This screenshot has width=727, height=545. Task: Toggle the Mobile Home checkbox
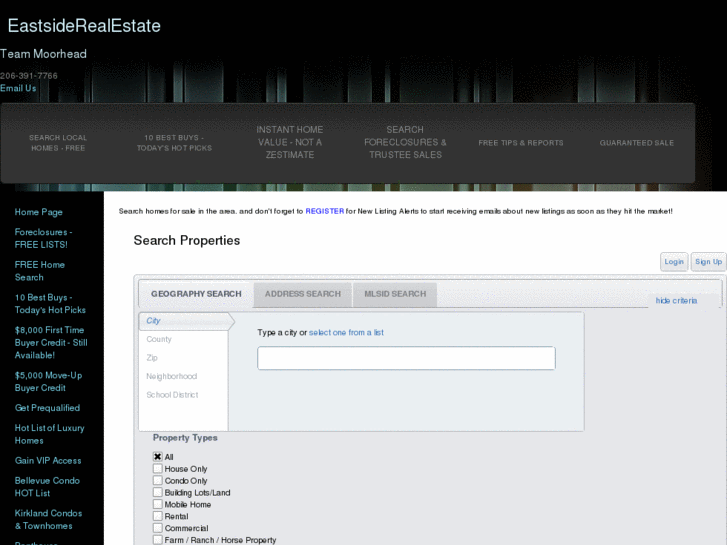coord(158,504)
